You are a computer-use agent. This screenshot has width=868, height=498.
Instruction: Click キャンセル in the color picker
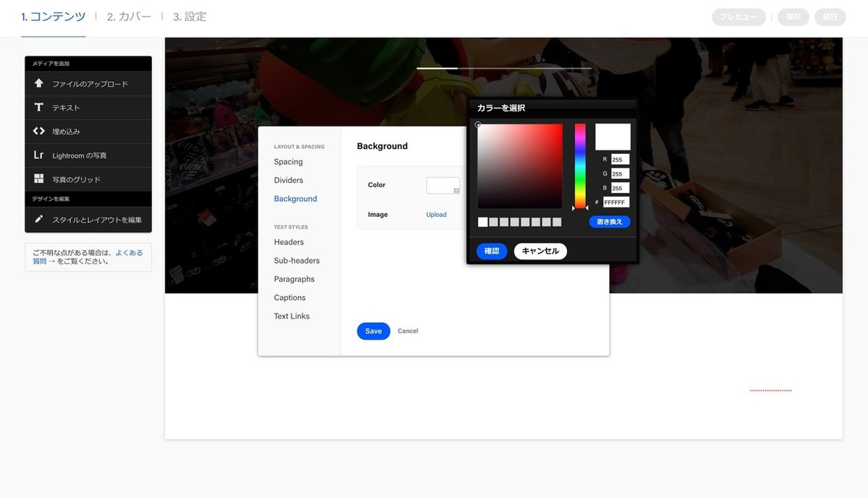coord(540,251)
